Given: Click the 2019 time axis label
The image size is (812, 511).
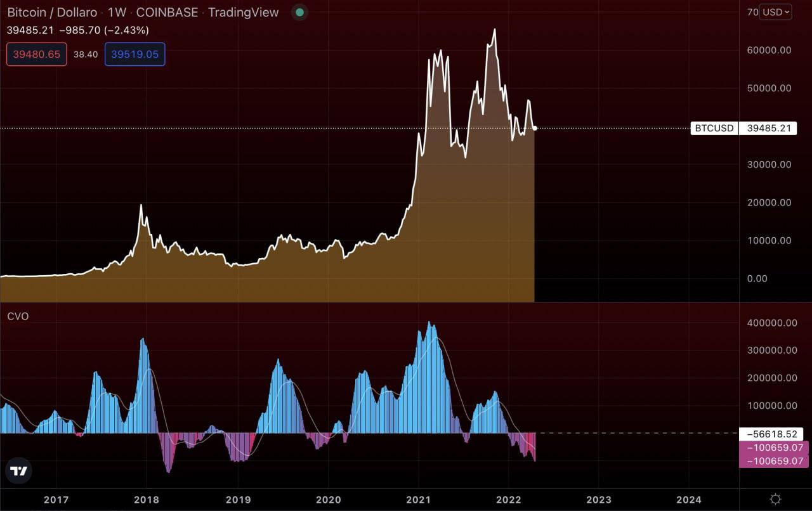Looking at the screenshot, I should (238, 500).
